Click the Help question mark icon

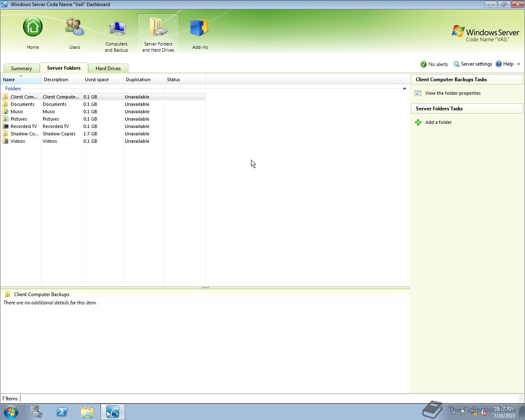pos(499,64)
